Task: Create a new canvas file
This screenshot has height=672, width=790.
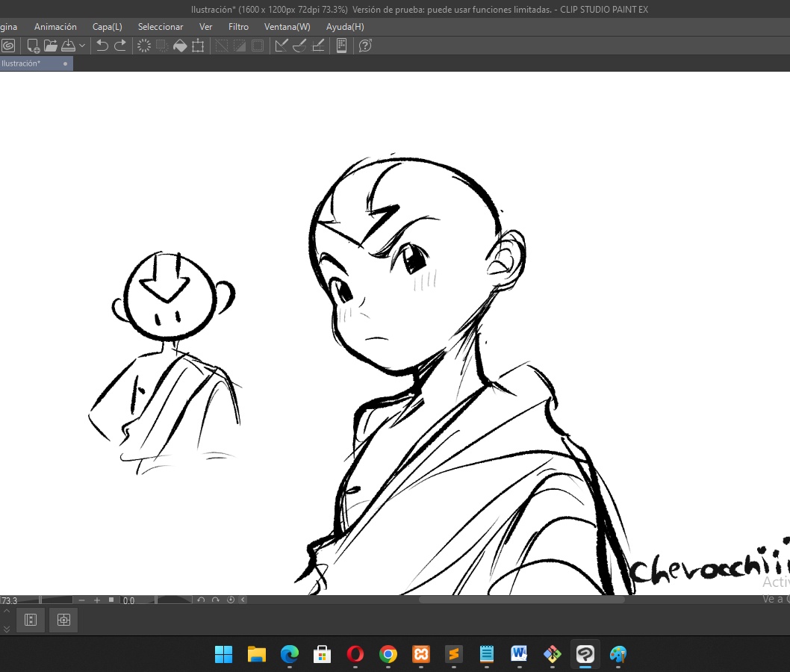Action: pos(34,46)
